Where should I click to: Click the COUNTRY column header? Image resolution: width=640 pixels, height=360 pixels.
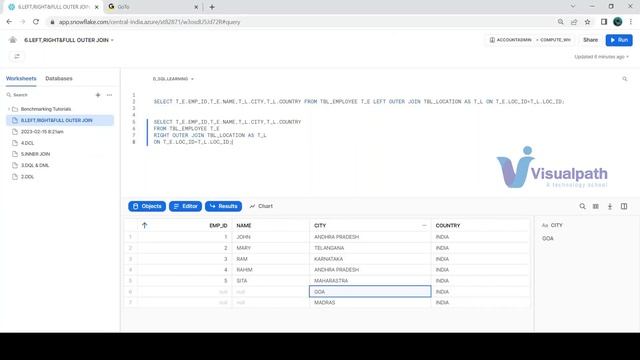448,225
